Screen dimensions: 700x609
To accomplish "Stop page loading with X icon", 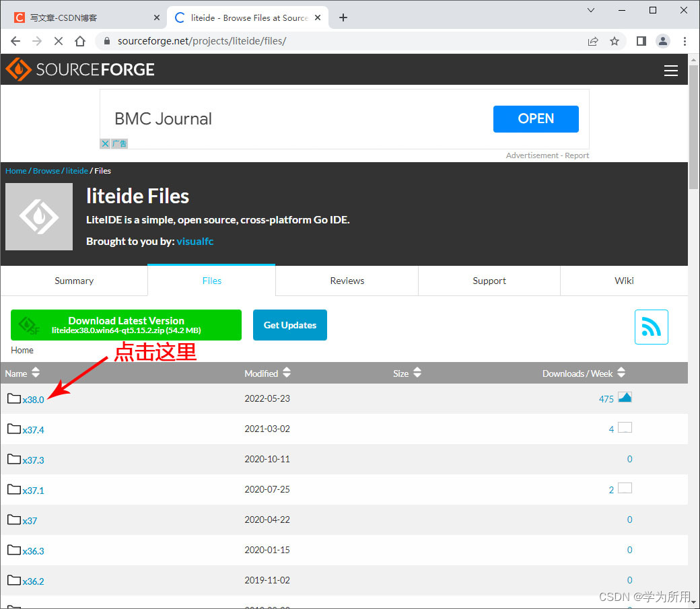I will (x=59, y=41).
